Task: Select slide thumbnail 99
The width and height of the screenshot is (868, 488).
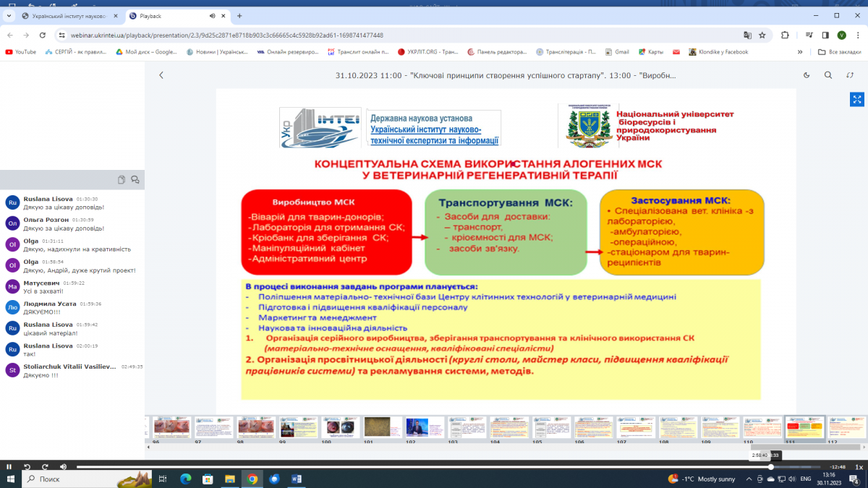Action: click(298, 427)
